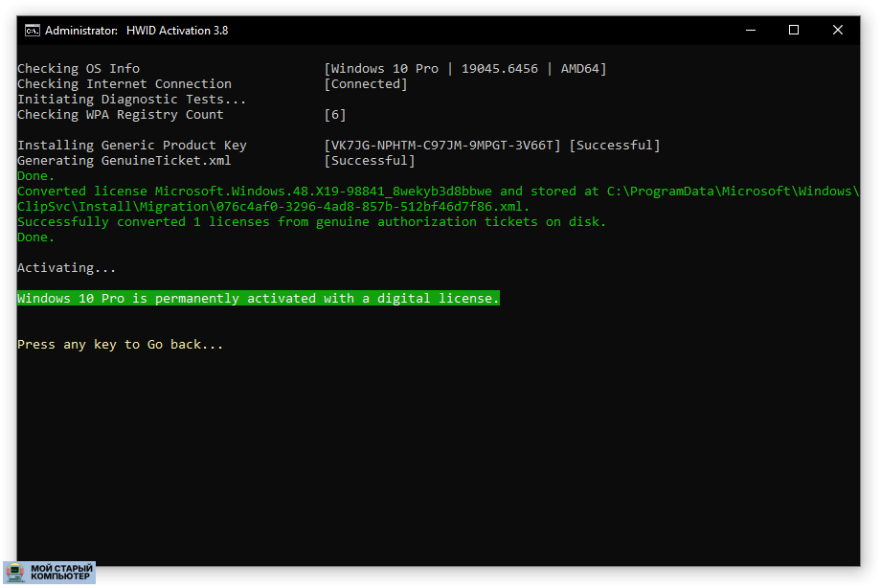Click the "Checking OS Info" line
The height and width of the screenshot is (588, 881).
pos(79,69)
